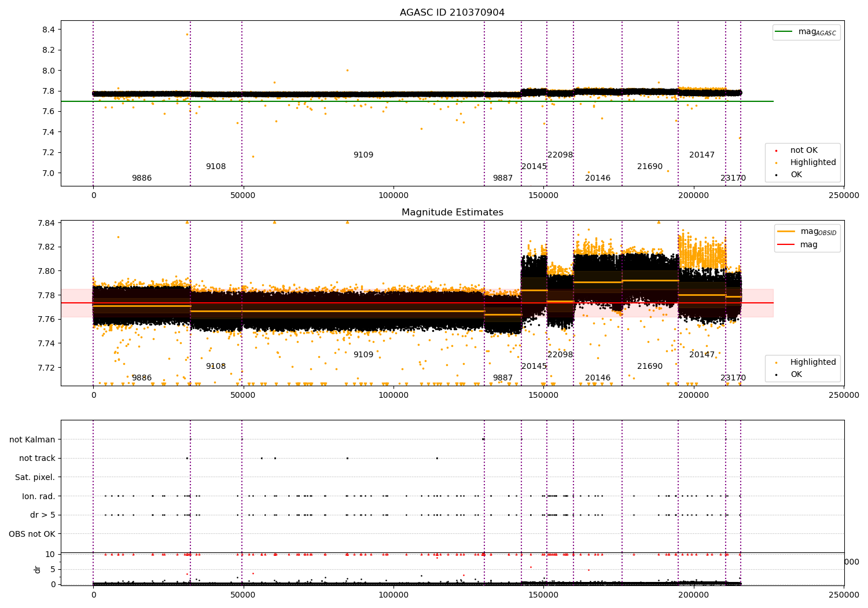This screenshot has width=868, height=608.
Task: Click the 50000 x-tick under the bottom plot
Action: point(243,594)
